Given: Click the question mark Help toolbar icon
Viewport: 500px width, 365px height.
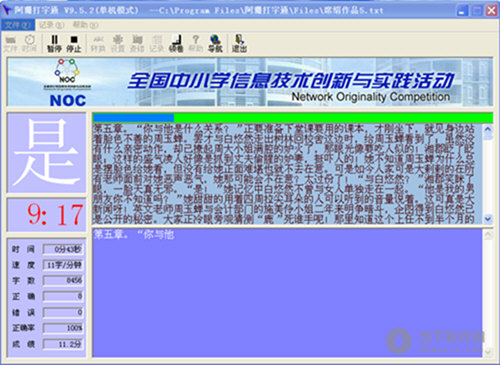Looking at the screenshot, I should click(196, 44).
